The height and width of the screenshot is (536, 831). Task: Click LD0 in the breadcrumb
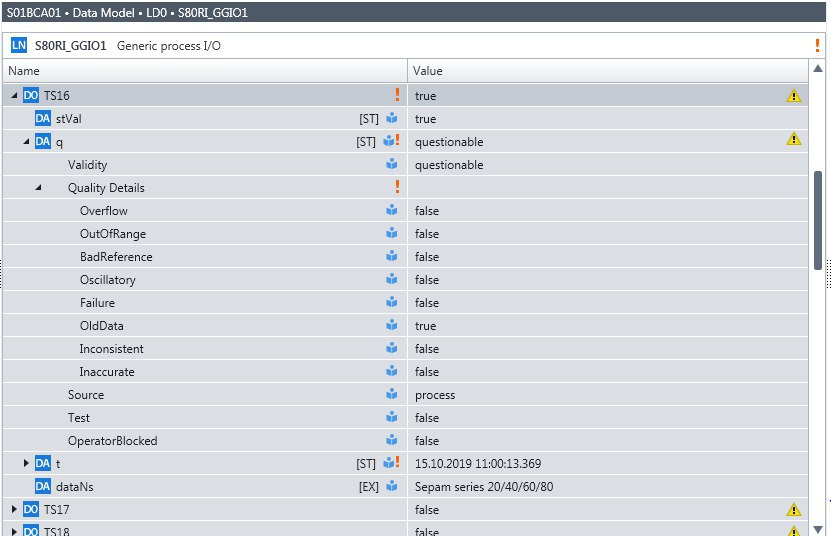point(156,13)
